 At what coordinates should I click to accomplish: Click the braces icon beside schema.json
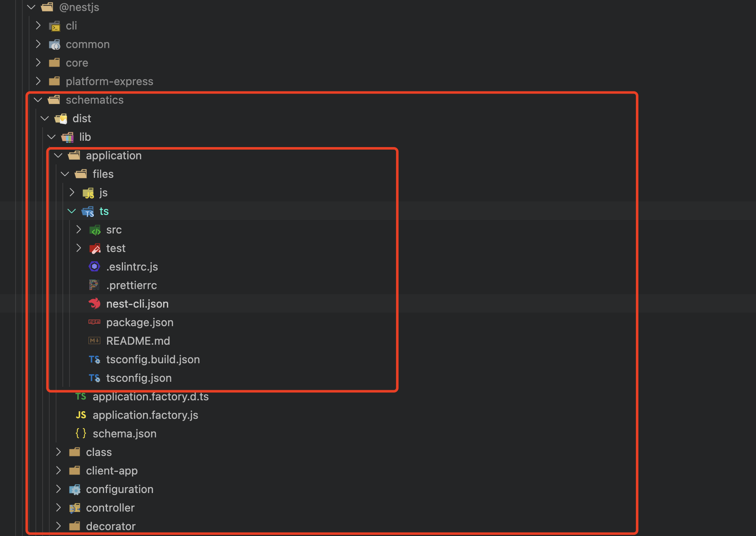click(x=81, y=433)
